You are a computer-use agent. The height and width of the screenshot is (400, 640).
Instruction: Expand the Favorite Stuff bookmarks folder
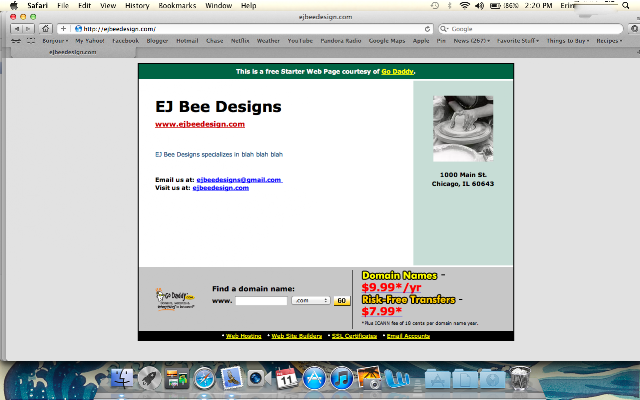tap(518, 41)
